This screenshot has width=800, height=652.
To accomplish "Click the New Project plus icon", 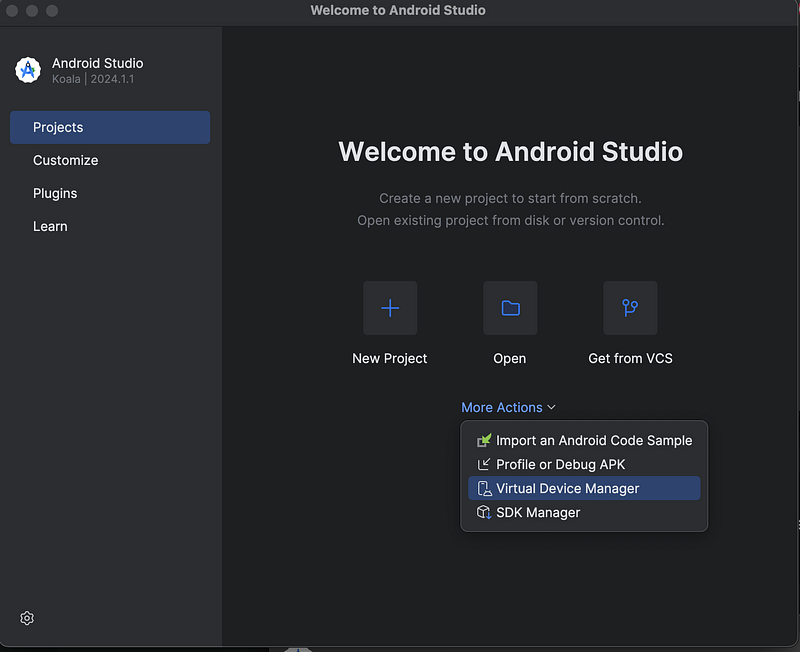I will tap(390, 308).
